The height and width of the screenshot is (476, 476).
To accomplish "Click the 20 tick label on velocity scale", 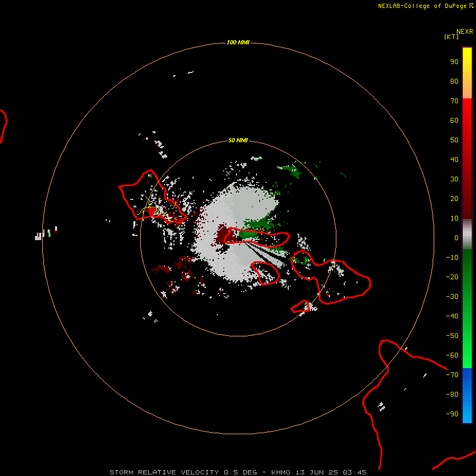I will click(454, 199).
